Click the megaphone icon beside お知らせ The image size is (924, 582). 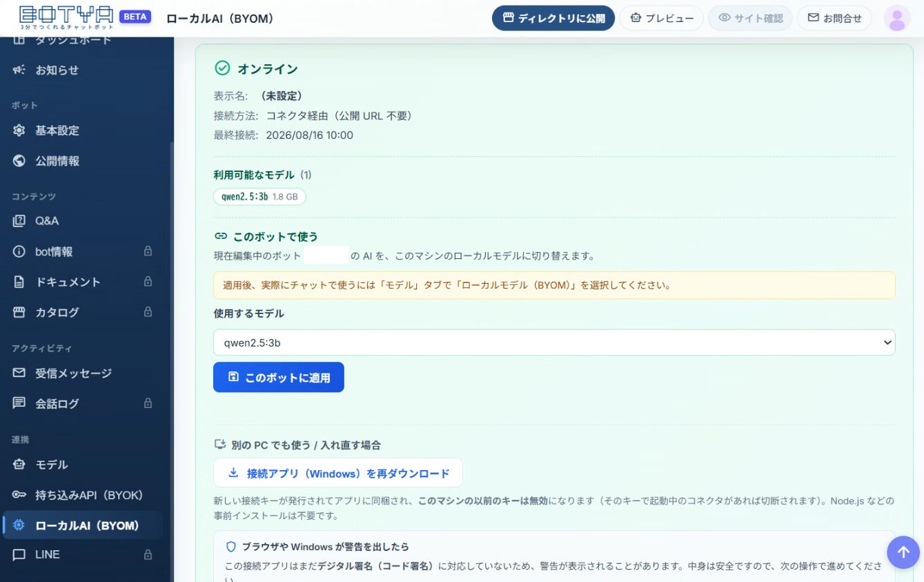point(19,70)
